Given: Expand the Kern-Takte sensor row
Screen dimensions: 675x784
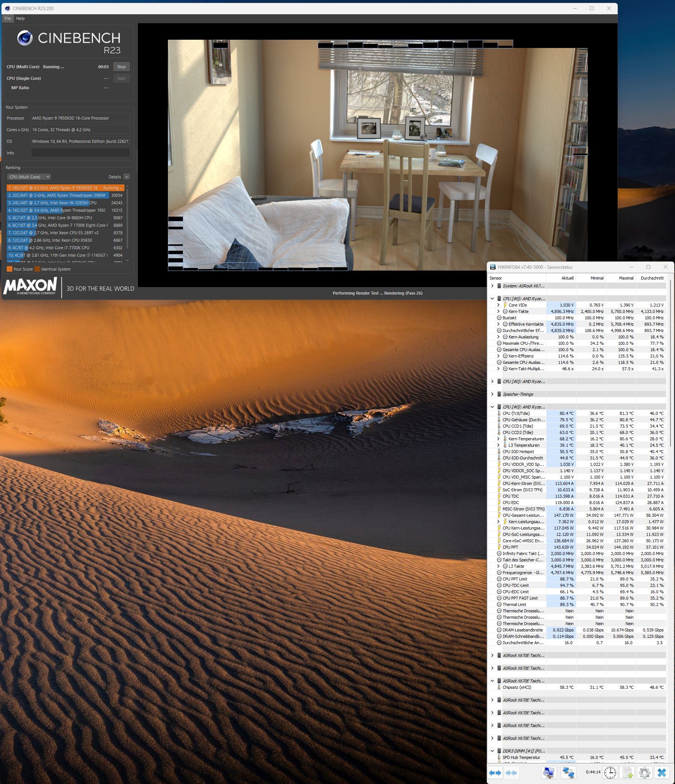Looking at the screenshot, I should (x=498, y=311).
